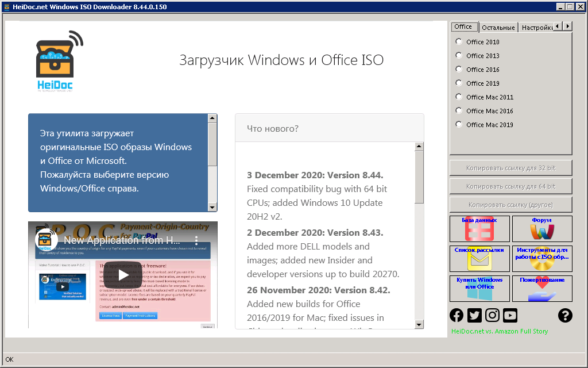Click the help question mark icon
Viewport: 588px width, 368px height.
[x=565, y=316]
